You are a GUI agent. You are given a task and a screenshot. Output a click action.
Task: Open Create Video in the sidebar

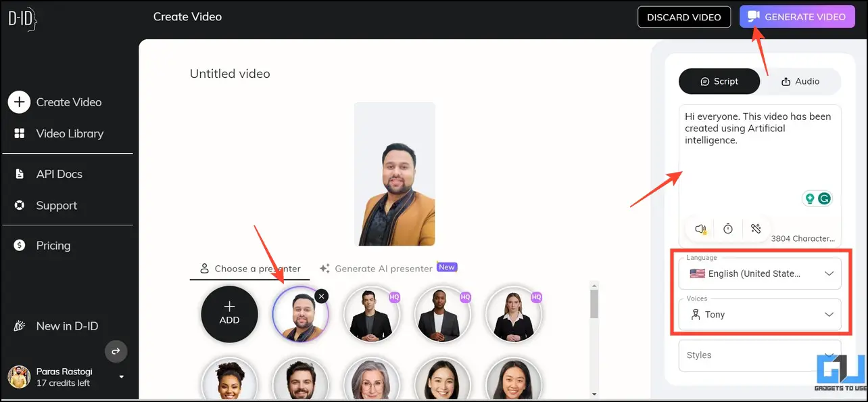55,102
